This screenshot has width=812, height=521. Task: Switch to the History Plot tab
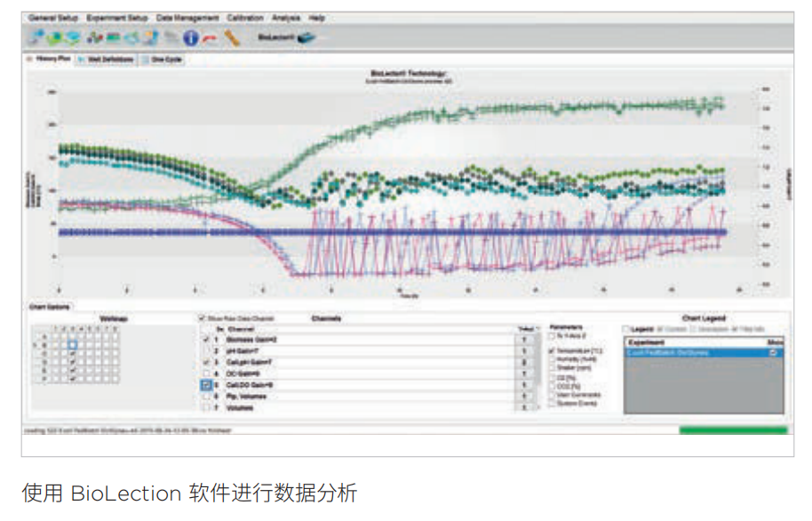click(x=49, y=59)
